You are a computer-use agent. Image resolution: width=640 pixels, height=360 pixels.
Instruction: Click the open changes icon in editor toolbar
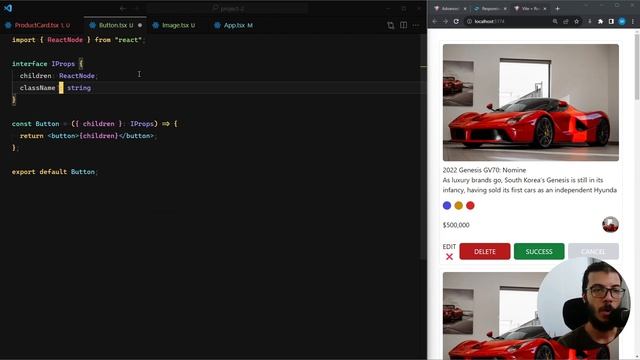coord(391,25)
